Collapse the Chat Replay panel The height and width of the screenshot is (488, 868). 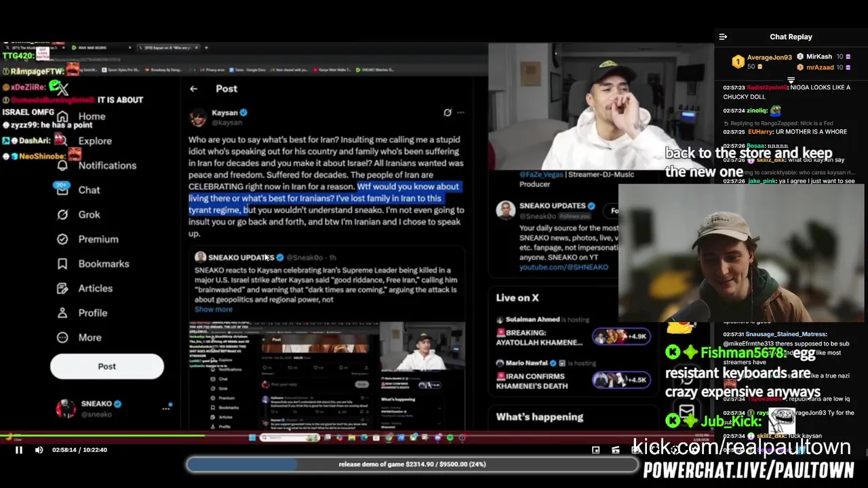click(723, 37)
